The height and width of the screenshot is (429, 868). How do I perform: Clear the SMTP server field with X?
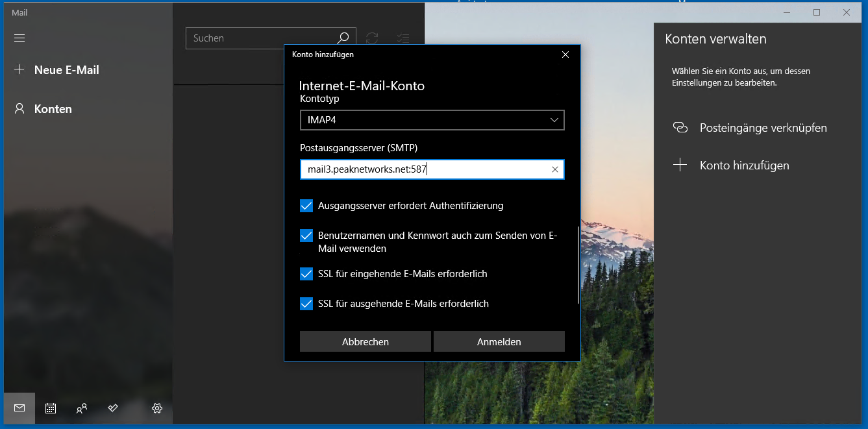pos(555,169)
